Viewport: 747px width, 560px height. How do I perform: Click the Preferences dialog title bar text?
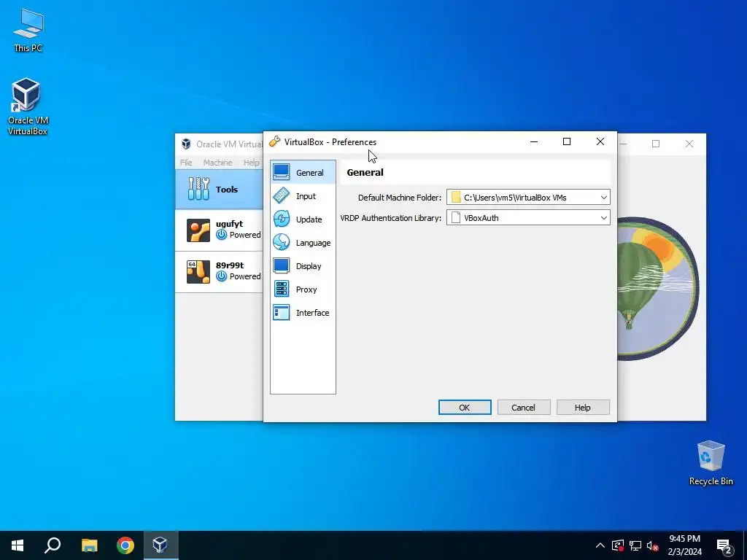pos(330,142)
